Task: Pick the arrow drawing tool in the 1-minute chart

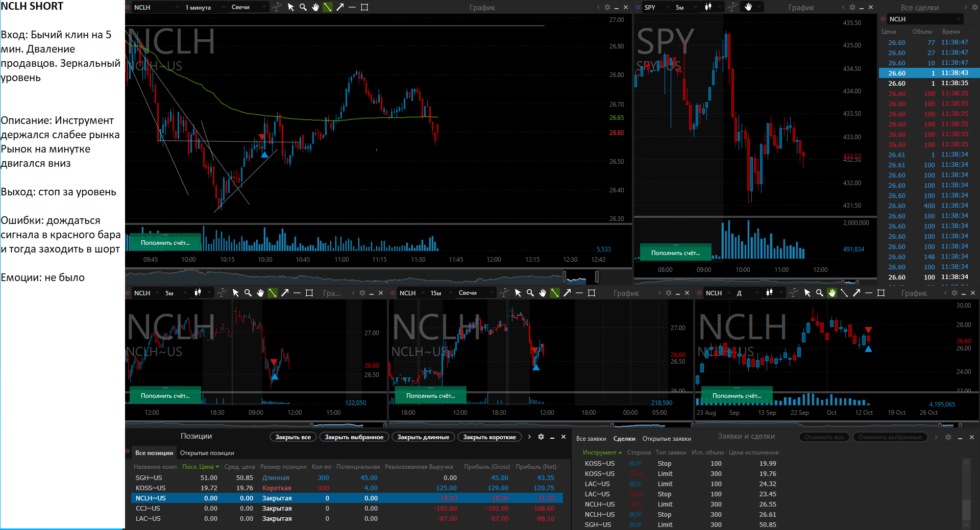Action: (x=340, y=7)
